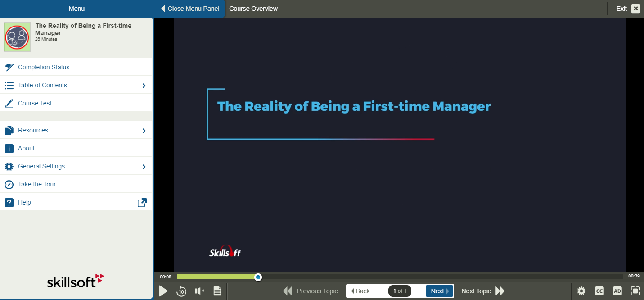Open the transcript document icon
This screenshot has width=644, height=300.
(x=217, y=291)
